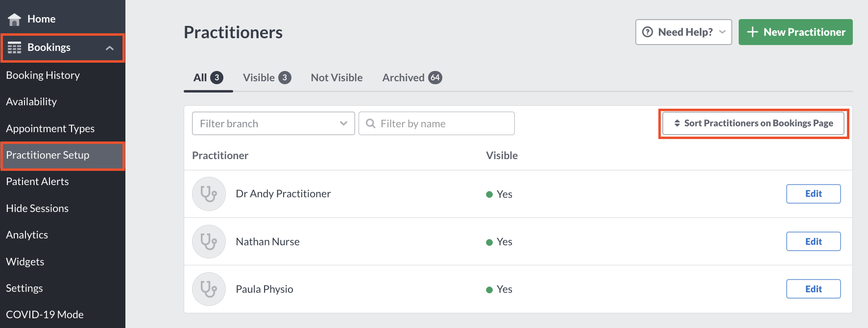Viewport: 868px width, 328px height.
Task: Click the plus icon on New Practitioner button
Action: 752,32
